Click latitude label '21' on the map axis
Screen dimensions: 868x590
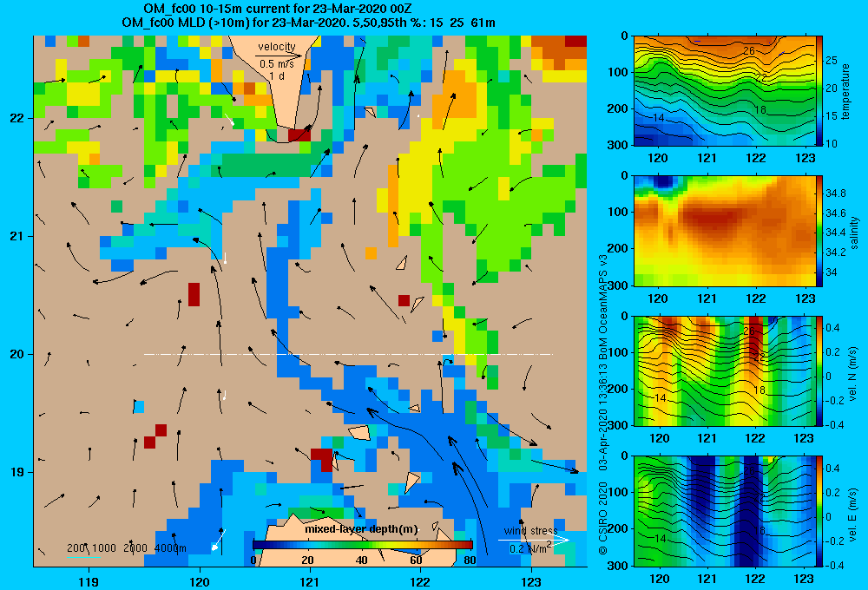tap(16, 236)
